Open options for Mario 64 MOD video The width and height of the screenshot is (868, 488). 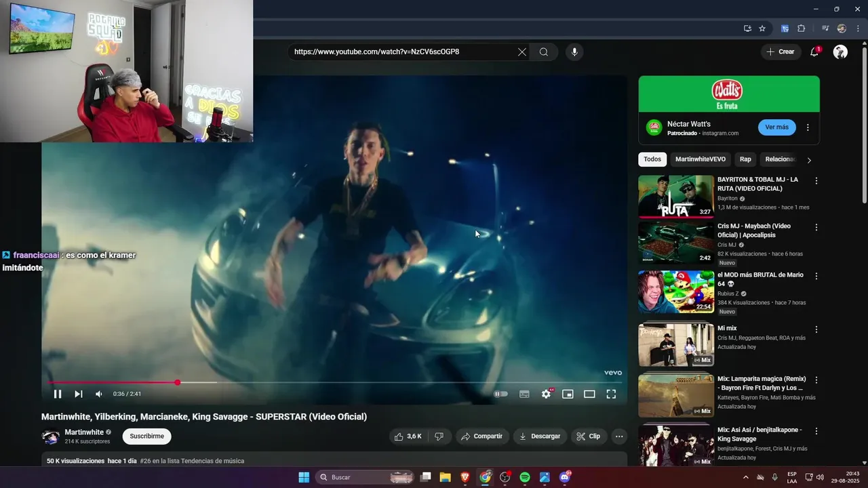pos(816,277)
